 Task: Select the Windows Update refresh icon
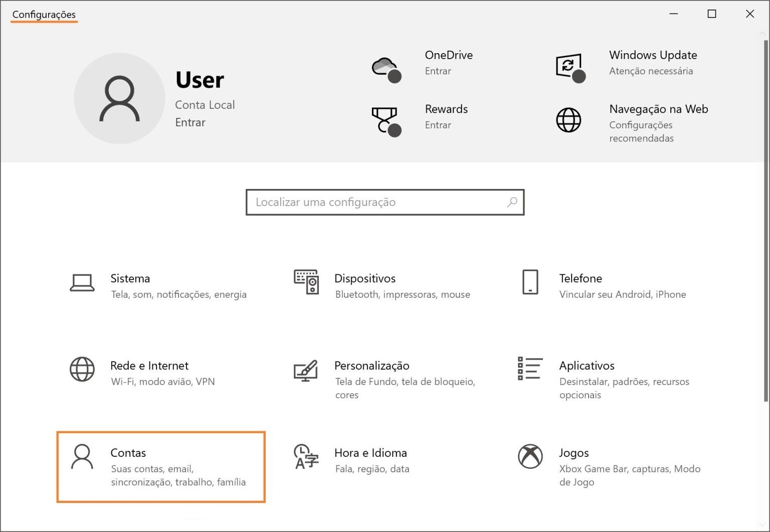[x=570, y=68]
